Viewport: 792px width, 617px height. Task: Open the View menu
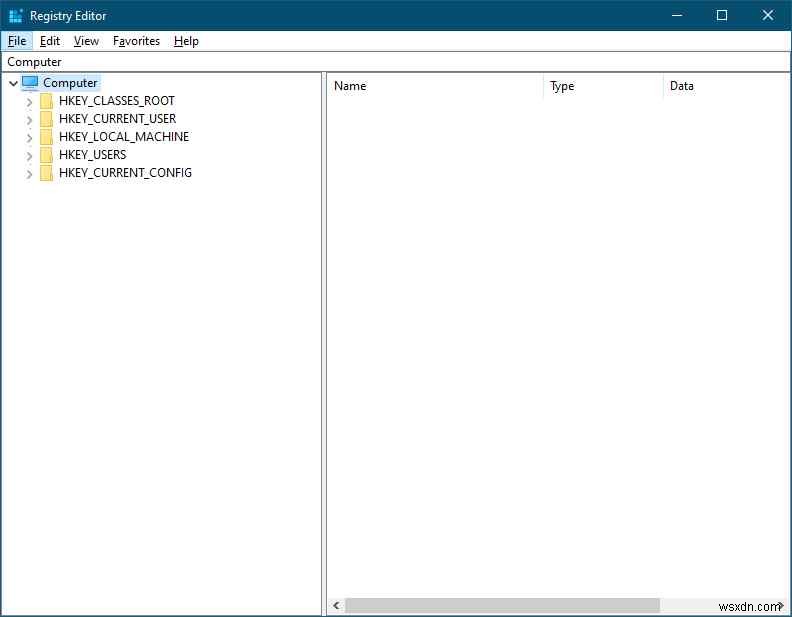point(86,41)
